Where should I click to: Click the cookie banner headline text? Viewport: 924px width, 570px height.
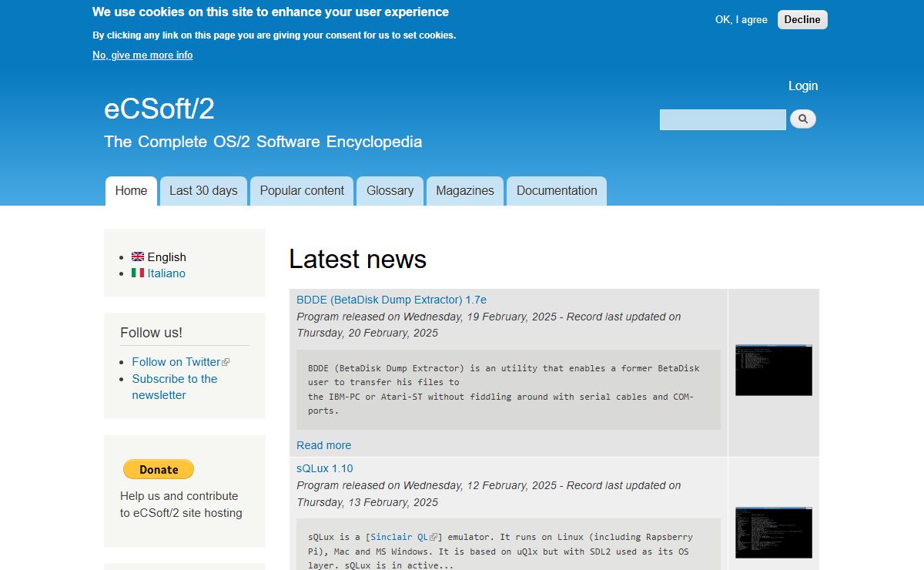click(270, 12)
